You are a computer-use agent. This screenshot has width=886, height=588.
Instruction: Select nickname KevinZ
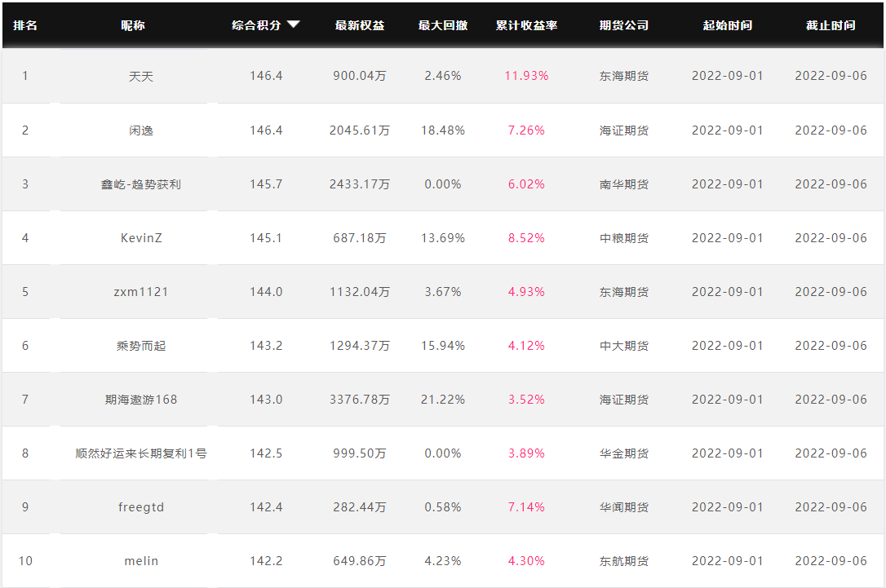coord(141,238)
